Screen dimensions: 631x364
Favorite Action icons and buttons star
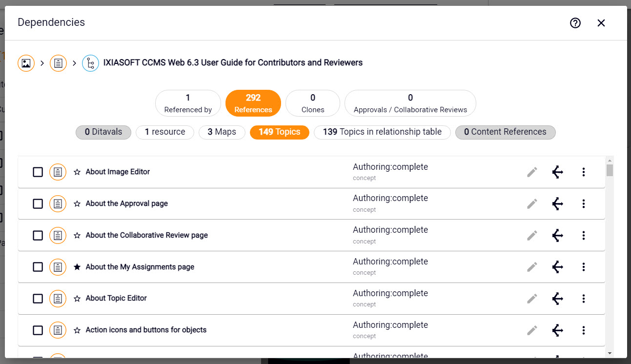coord(77,330)
